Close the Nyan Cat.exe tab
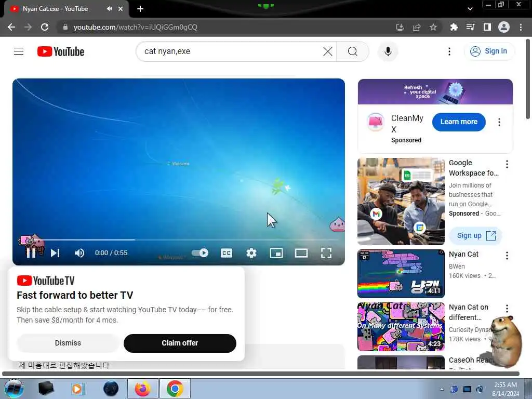 coord(121,9)
